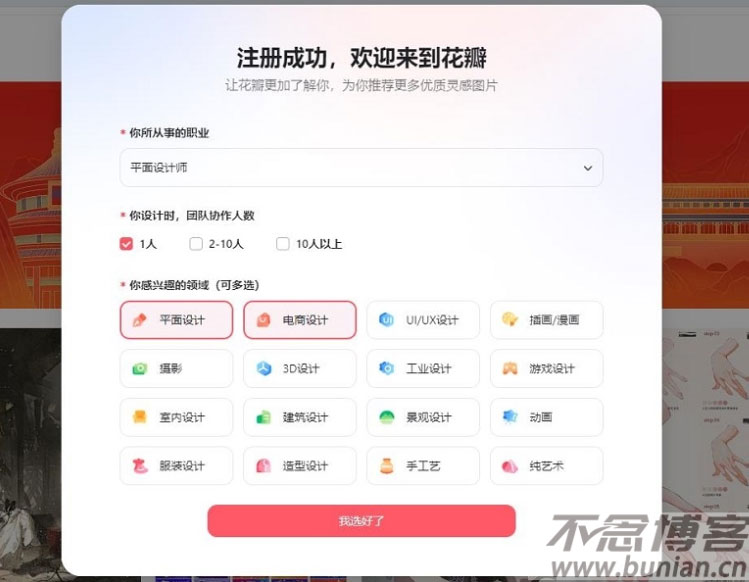Pick the 纯艺术 interest card
The height and width of the screenshot is (582, 749).
tap(546, 466)
